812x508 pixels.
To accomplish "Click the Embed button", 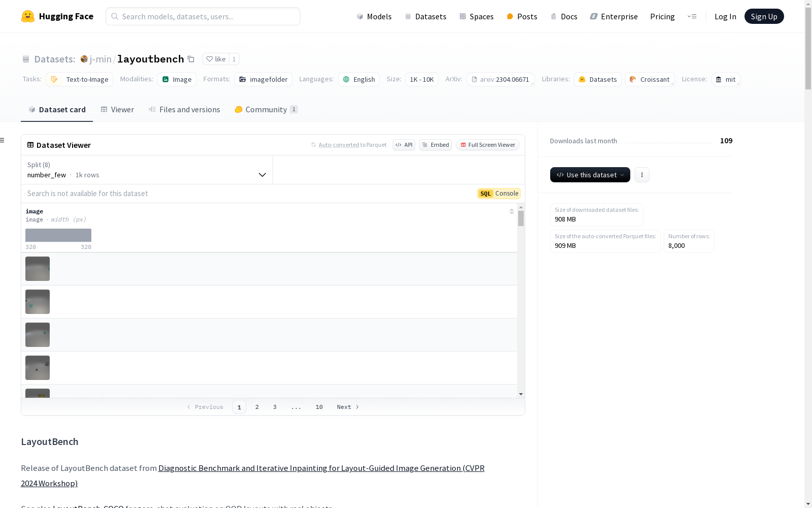I will pyautogui.click(x=435, y=145).
